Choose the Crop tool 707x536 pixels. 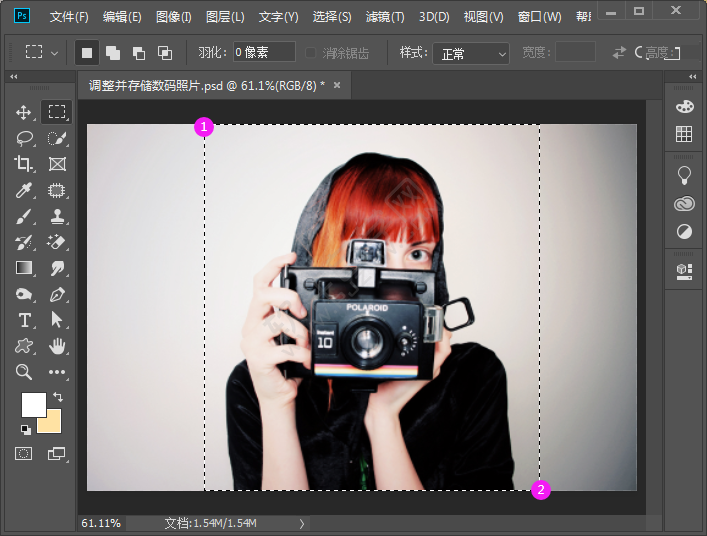coord(25,164)
